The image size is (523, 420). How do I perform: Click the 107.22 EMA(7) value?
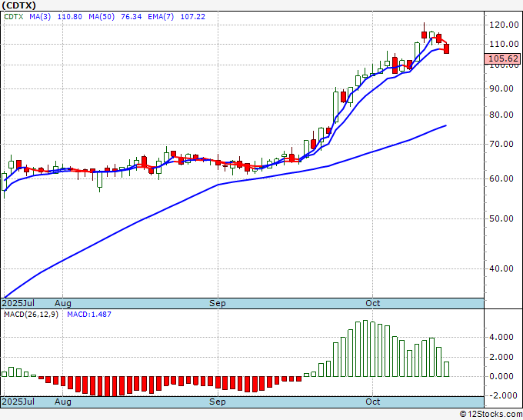[192, 17]
